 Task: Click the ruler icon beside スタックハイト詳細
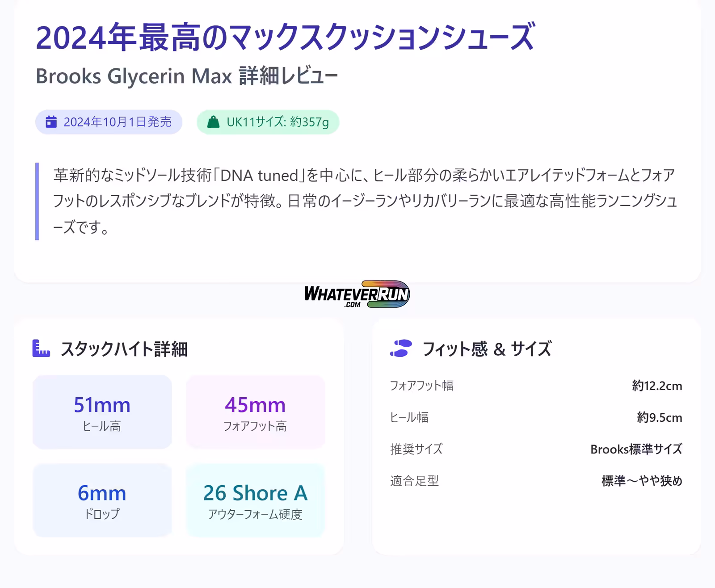(41, 349)
